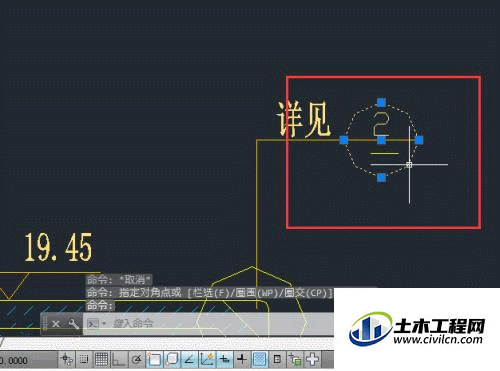500x371 pixels.
Task: Toggle Object Snap in the status bar
Action: coord(154,359)
